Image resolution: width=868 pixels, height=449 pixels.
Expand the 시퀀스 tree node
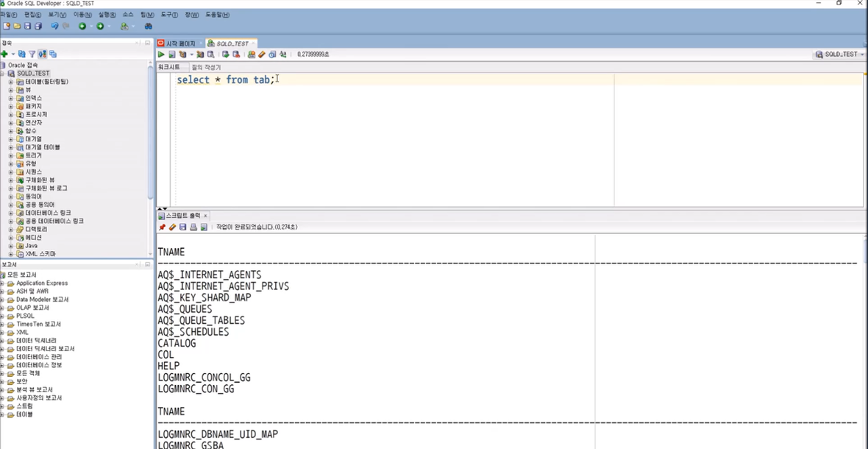[10, 172]
